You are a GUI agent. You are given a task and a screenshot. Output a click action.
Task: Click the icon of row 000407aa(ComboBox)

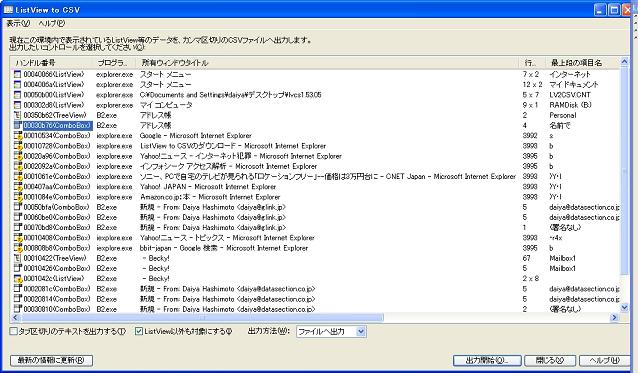coord(17,186)
